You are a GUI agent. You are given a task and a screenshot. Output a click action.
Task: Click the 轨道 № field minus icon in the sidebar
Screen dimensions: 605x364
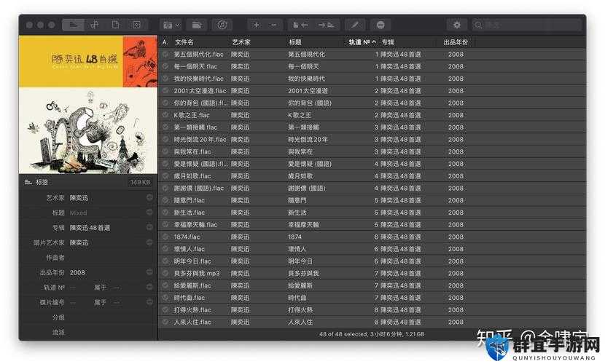click(149, 287)
